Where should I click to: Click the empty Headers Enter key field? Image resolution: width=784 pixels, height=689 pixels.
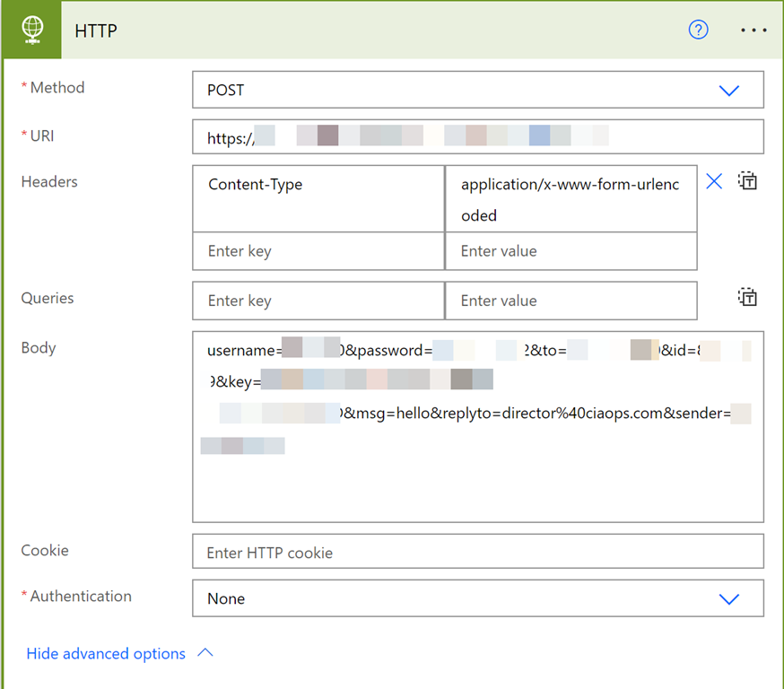coord(318,251)
